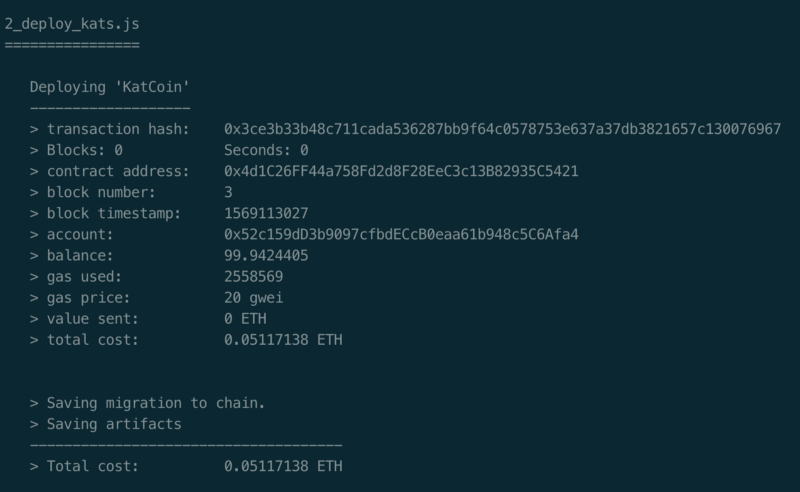
Task: Click the balance value 99.9424405
Action: coord(266,255)
